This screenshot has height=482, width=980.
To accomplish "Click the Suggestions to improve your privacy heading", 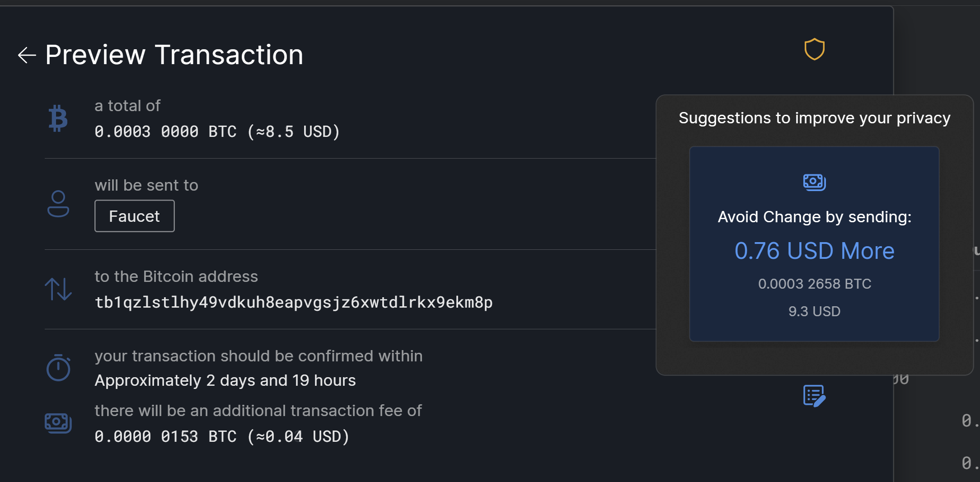I will (814, 118).
